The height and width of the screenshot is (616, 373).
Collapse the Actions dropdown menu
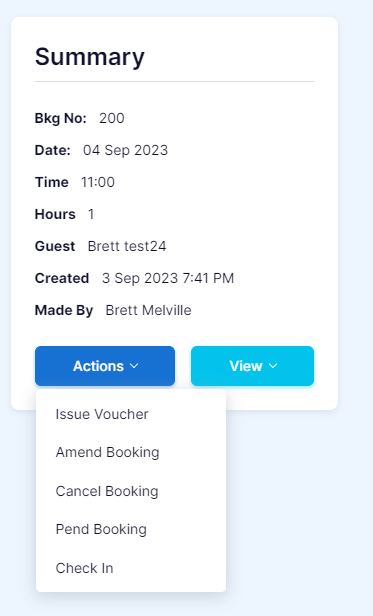point(105,366)
